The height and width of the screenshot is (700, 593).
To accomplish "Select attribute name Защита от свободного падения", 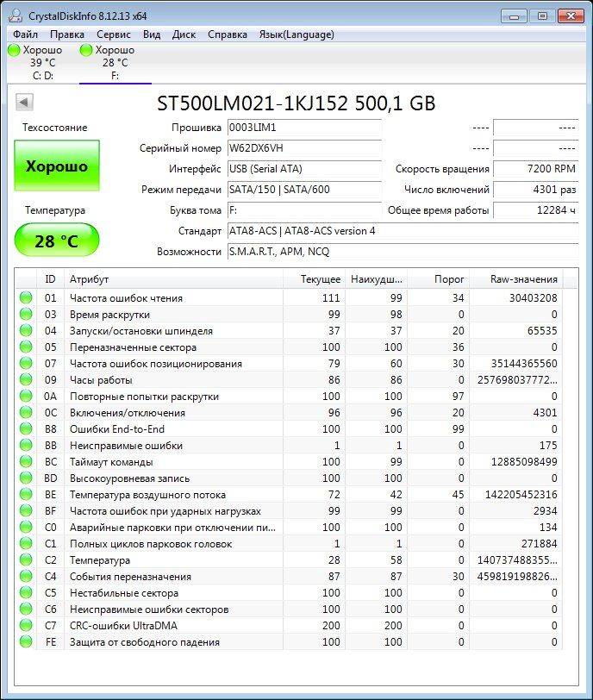I will (145, 642).
